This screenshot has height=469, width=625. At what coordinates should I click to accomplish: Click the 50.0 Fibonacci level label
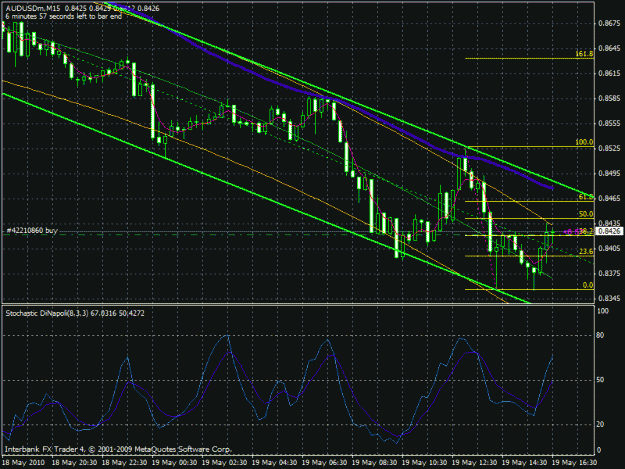(586, 214)
